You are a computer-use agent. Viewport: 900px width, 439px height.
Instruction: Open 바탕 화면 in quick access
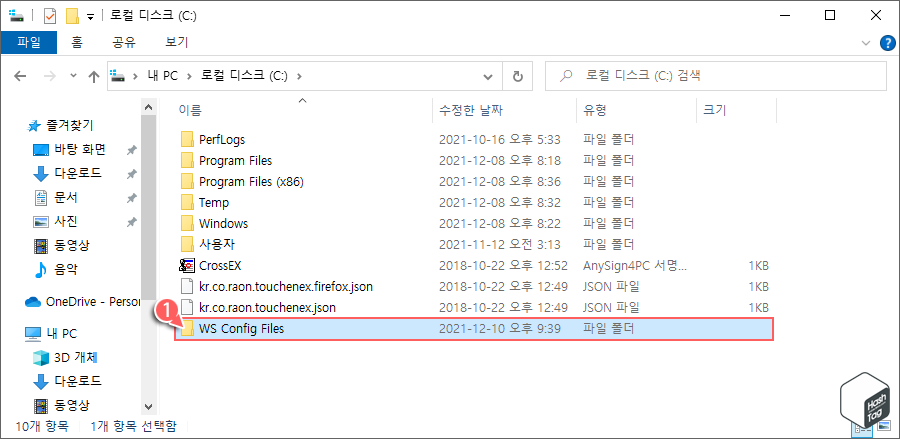pyautogui.click(x=80, y=150)
